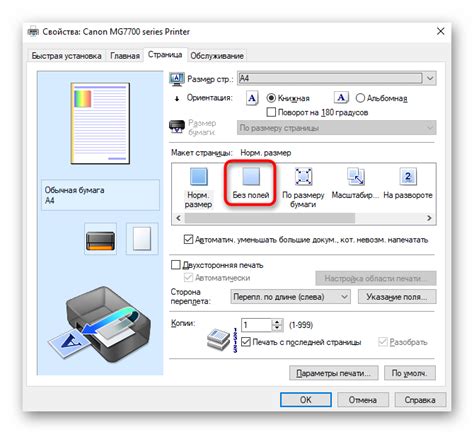This screenshot has height=434, width=474.
Task: Select the На развороте page layout icon
Action: [x=408, y=177]
